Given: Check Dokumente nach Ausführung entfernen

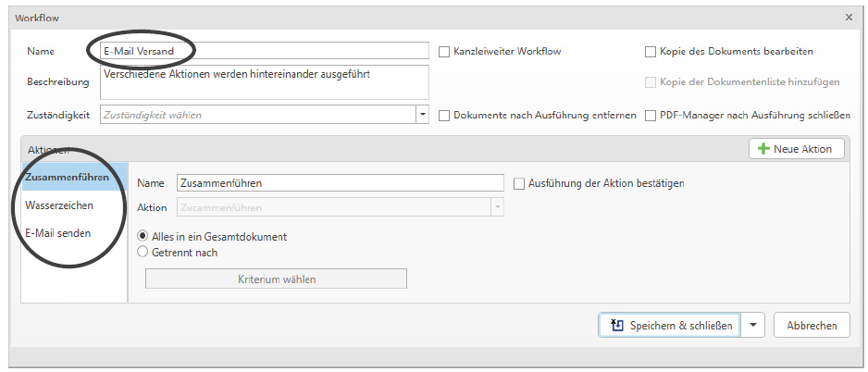Looking at the screenshot, I should coord(444,116).
